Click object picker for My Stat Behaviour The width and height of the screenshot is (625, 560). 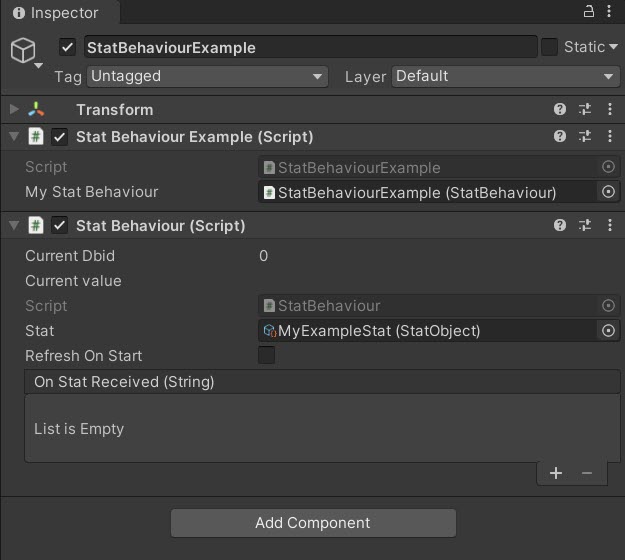coord(608,192)
